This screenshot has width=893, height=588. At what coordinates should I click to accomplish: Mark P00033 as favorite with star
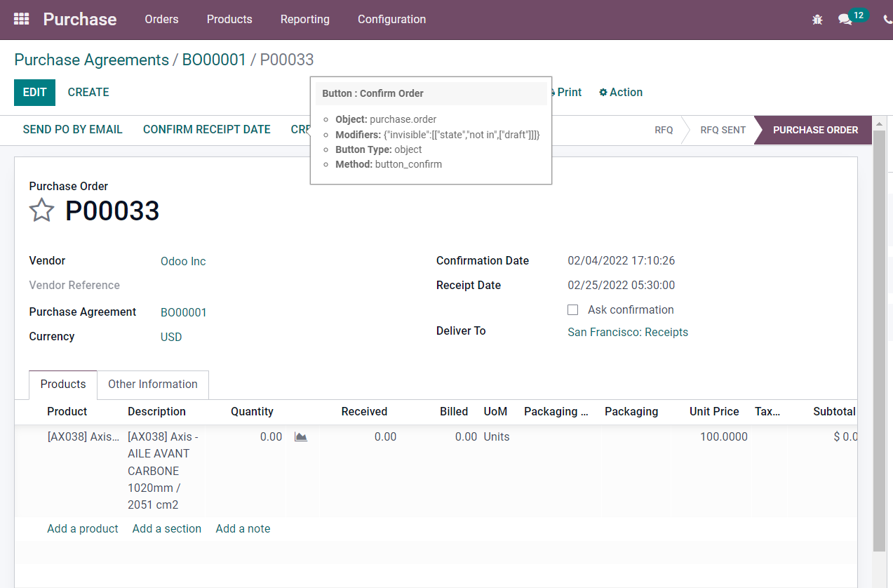[41, 211]
